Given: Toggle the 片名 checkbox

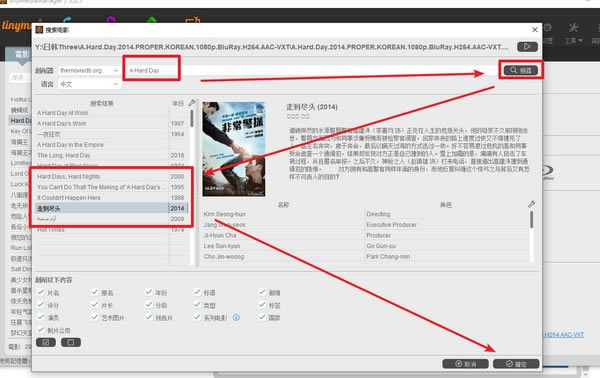Looking at the screenshot, I should (41, 292).
